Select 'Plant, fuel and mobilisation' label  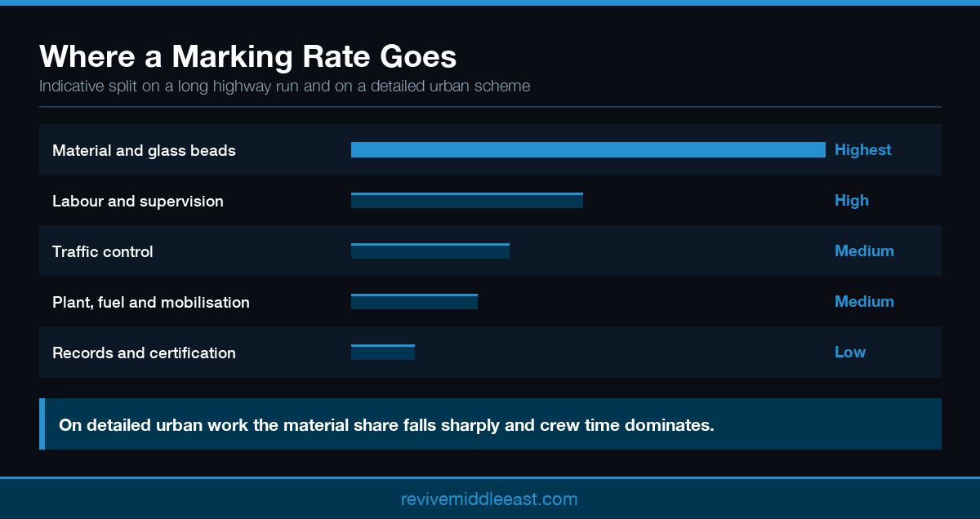tap(151, 302)
